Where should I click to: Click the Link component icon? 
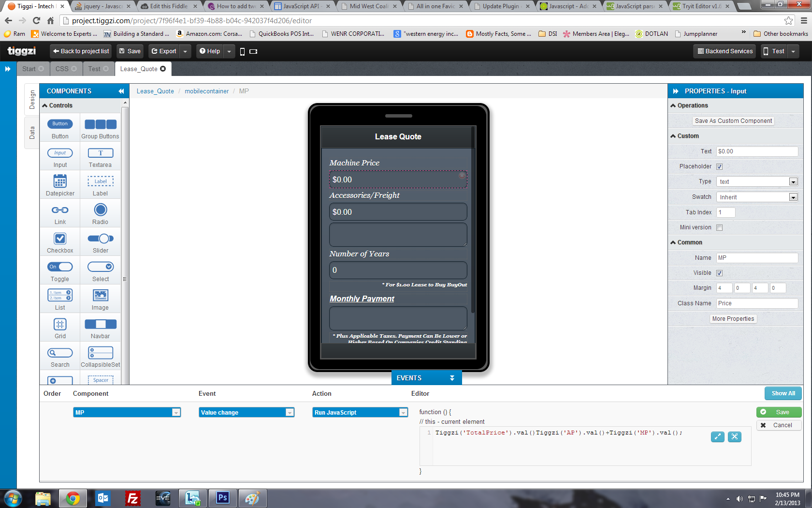point(60,210)
